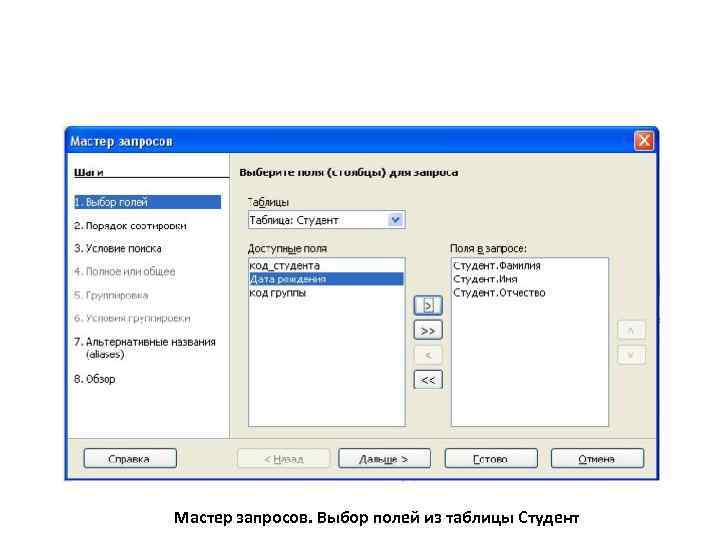Select Студент.Имя in query fields
720x540 pixels.
pos(530,279)
